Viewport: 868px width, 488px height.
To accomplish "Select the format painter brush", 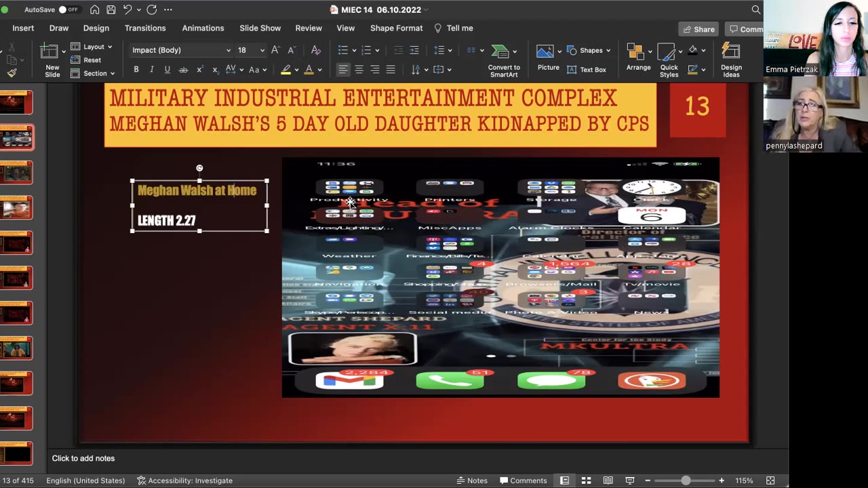I will coord(12,73).
